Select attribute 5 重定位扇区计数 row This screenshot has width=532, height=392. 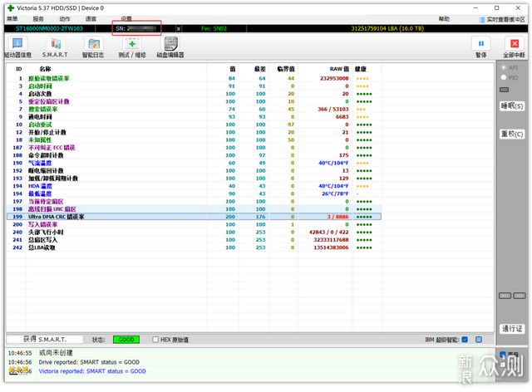194,101
